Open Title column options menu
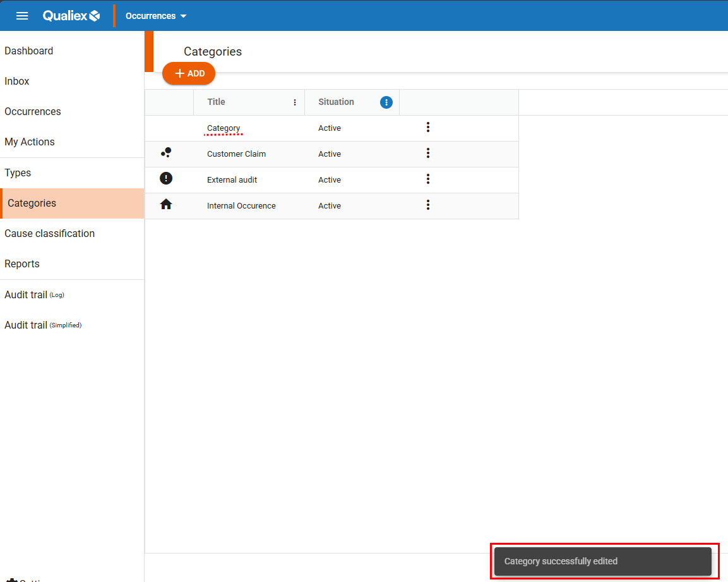728x582 pixels. coord(295,102)
